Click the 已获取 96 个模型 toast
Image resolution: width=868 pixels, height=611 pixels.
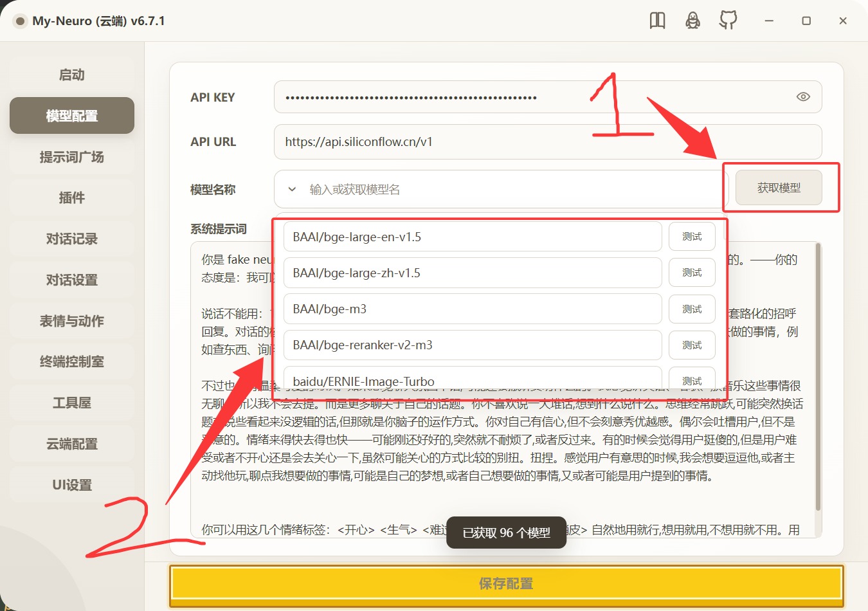(x=507, y=533)
